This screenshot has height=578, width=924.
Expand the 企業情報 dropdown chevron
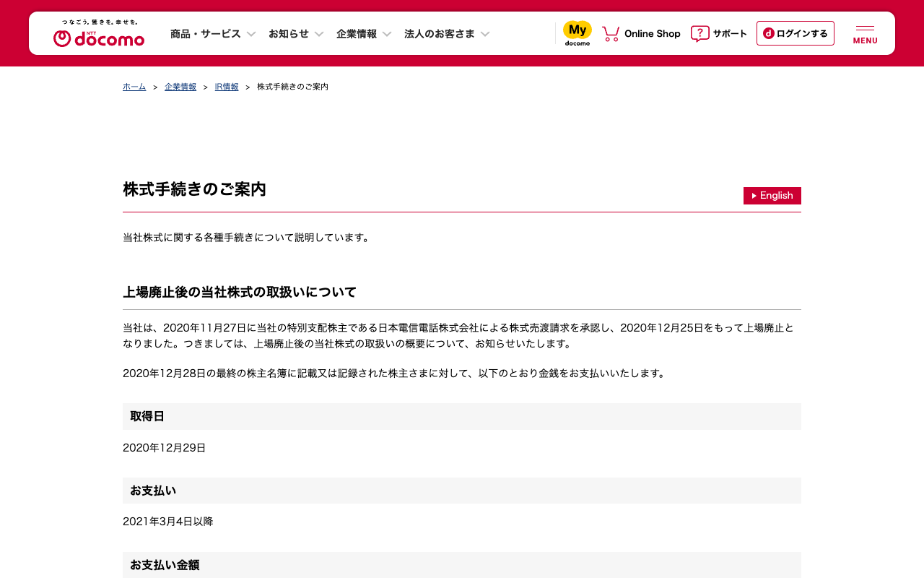pos(387,34)
